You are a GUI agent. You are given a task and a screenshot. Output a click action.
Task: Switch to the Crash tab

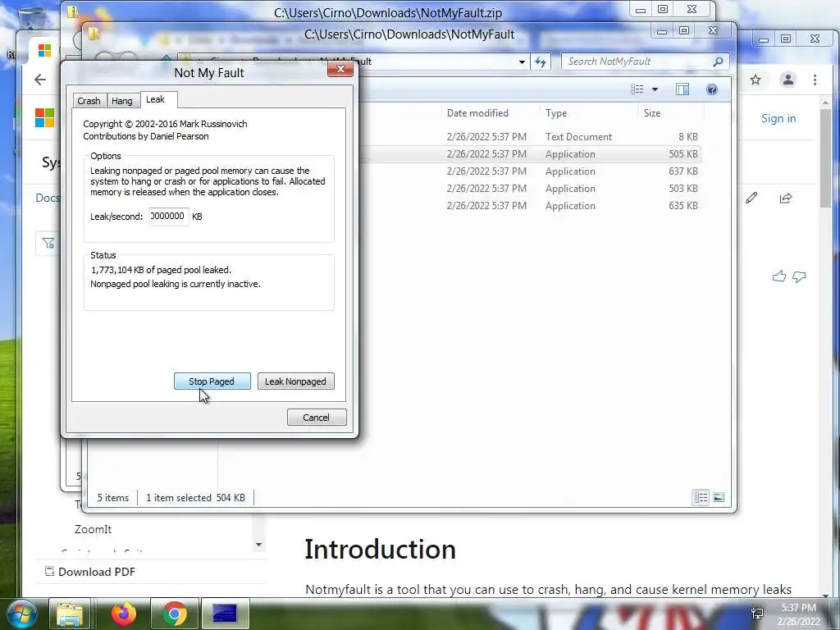(89, 101)
